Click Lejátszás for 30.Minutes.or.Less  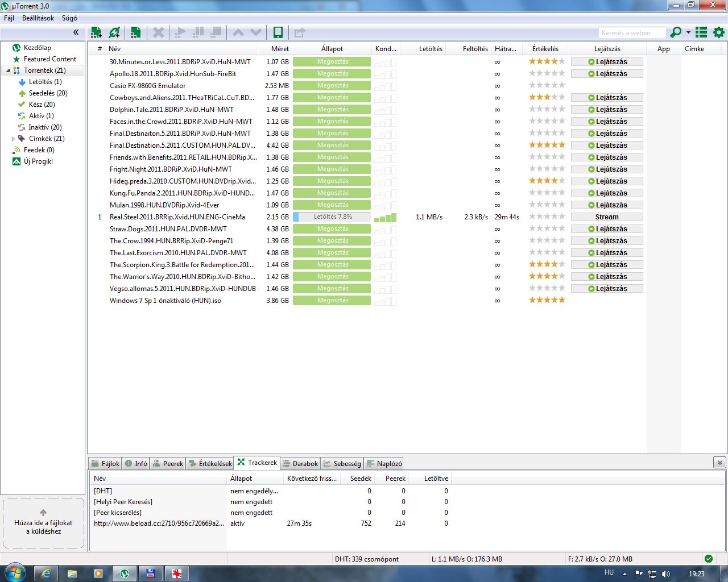[x=607, y=61]
